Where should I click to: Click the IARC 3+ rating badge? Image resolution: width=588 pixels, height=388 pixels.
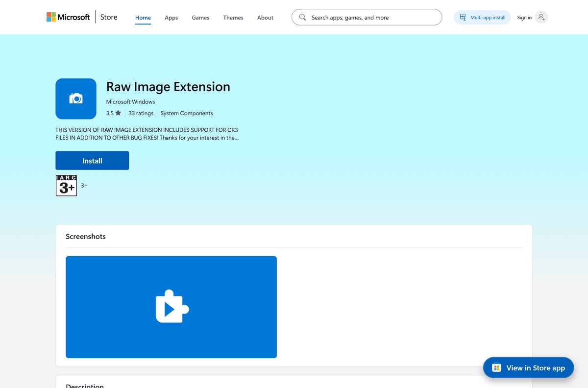pyautogui.click(x=66, y=186)
